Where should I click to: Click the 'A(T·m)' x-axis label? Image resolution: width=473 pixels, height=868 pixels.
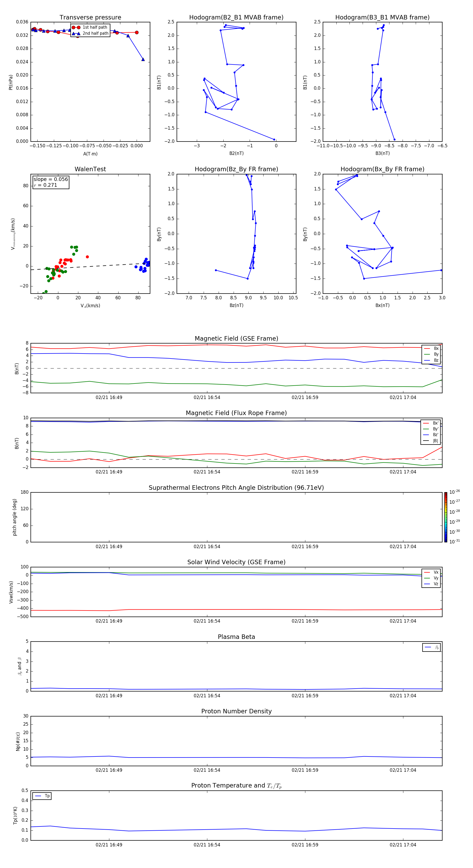pos(90,154)
